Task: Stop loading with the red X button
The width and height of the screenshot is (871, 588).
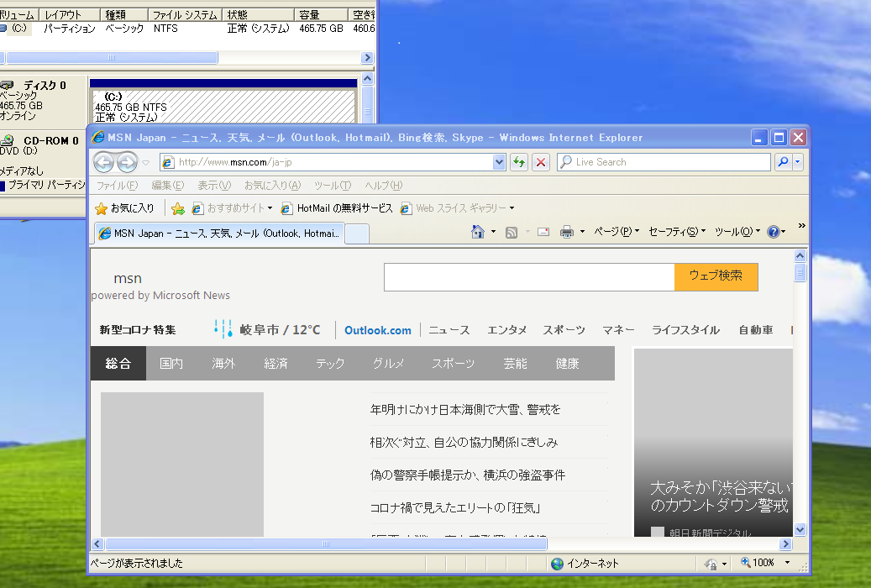Action: (540, 162)
